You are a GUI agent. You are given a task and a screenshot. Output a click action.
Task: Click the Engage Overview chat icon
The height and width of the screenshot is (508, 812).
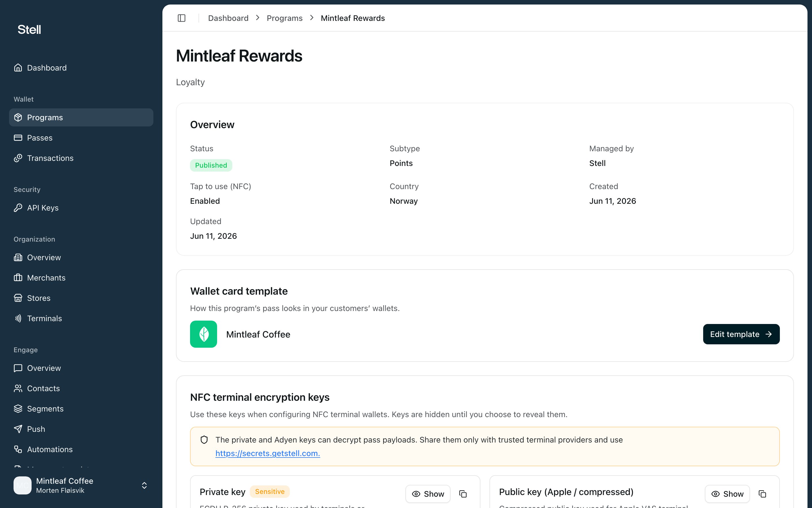tap(18, 368)
